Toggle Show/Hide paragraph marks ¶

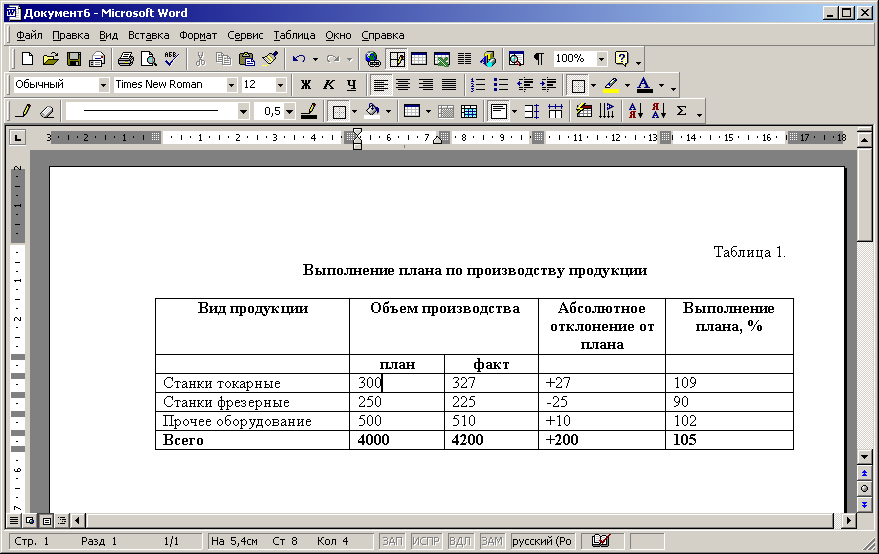539,58
